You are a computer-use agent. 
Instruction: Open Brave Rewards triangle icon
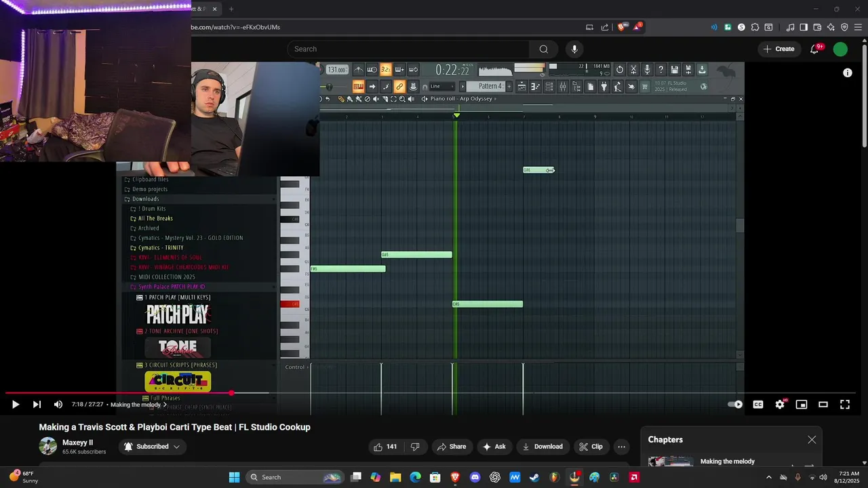pos(637,27)
